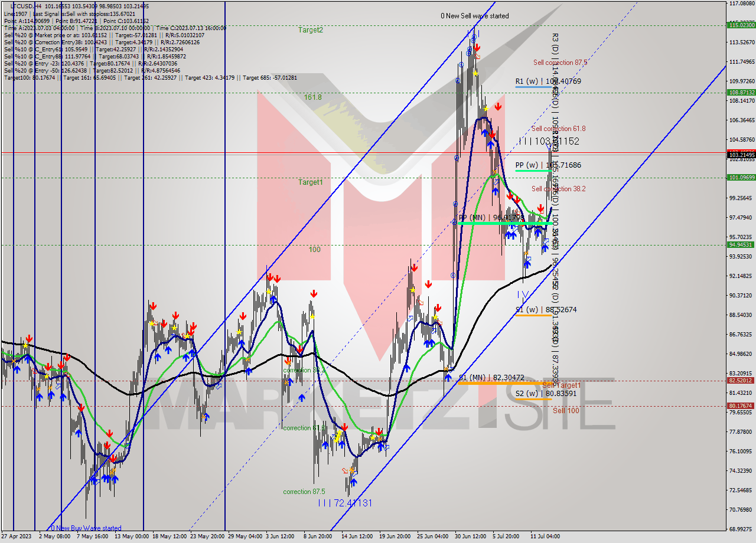This screenshot has width=756, height=543.
Task: Click the 'Sell 100' label
Action: (x=566, y=410)
